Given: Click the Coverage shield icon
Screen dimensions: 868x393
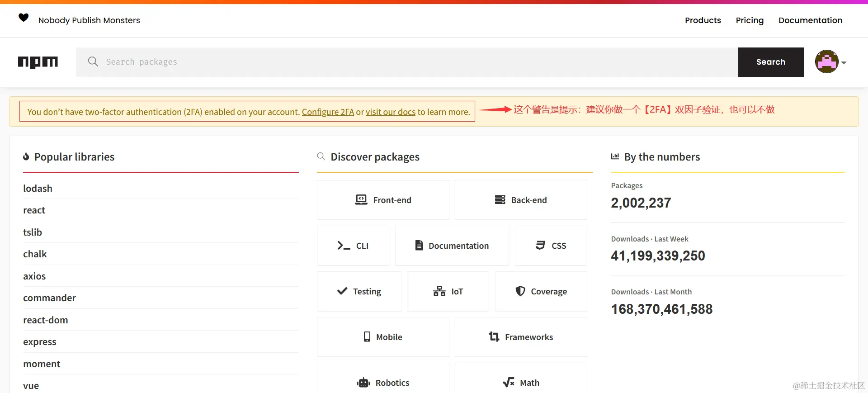Looking at the screenshot, I should pos(520,291).
